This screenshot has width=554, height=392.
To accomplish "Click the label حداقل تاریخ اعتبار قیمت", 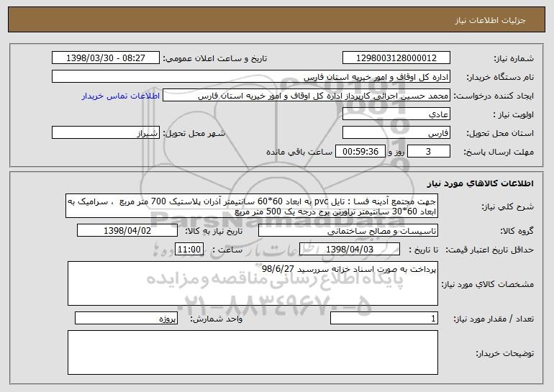I will pyautogui.click(x=489, y=250).
